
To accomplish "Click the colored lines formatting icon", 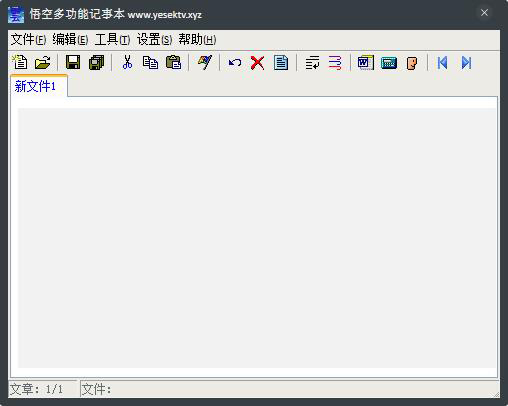I will 335,62.
